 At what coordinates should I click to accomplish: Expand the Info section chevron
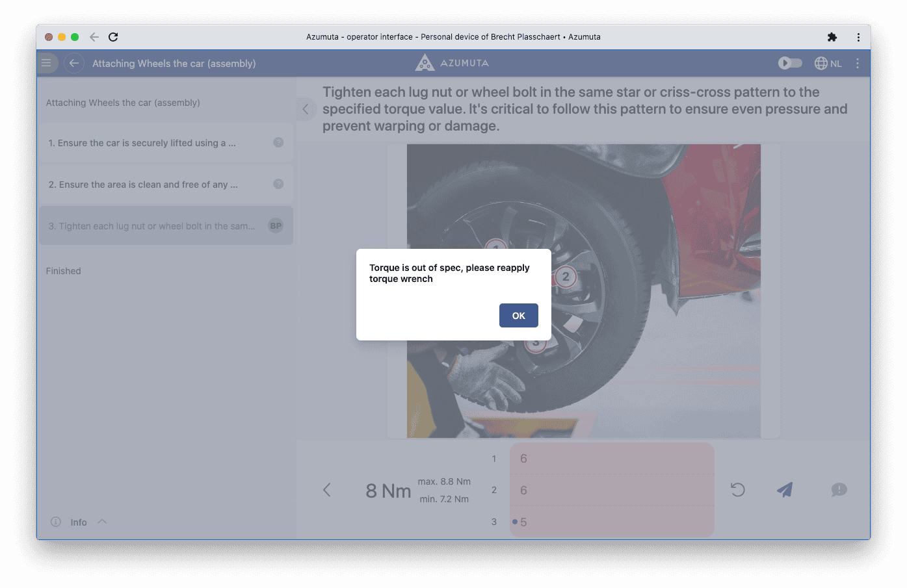(102, 520)
